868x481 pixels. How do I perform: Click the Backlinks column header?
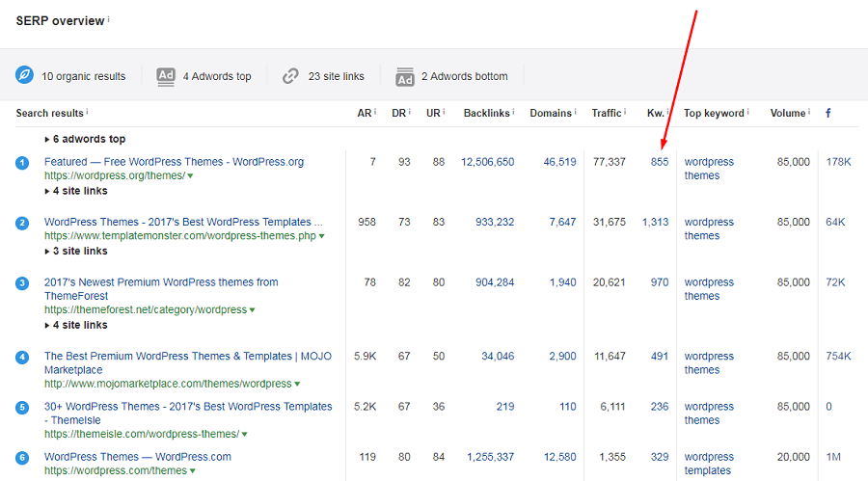click(487, 113)
